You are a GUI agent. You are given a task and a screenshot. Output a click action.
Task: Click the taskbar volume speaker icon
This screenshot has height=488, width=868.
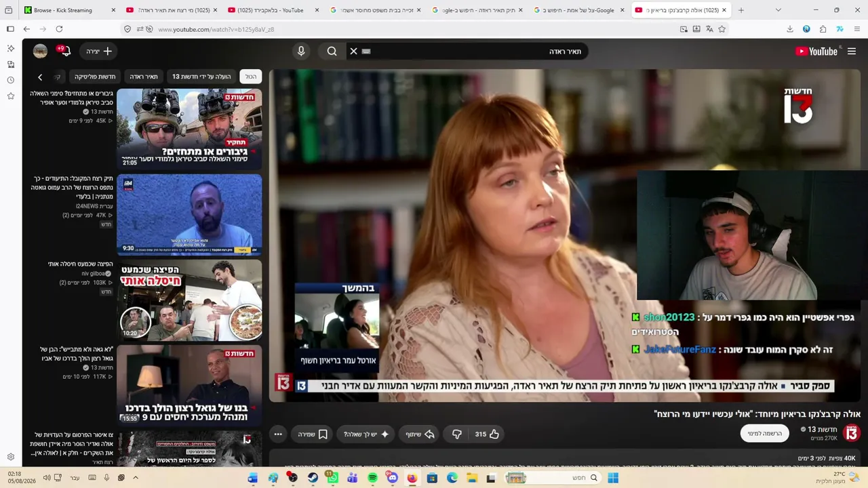coord(47,478)
